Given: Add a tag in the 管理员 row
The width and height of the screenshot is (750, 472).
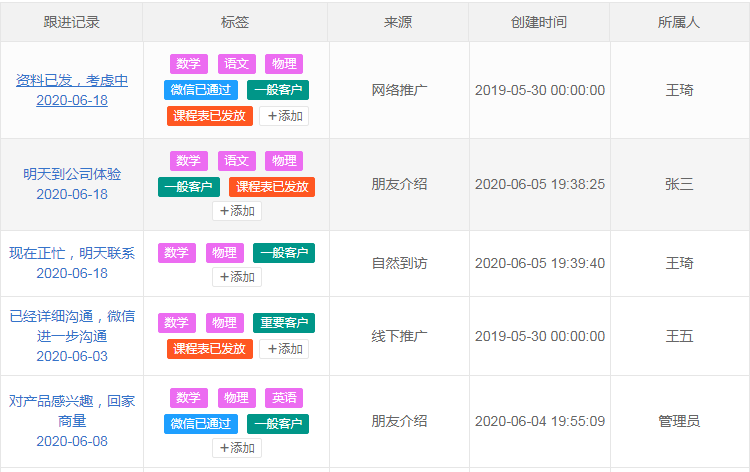Looking at the screenshot, I should (236, 448).
